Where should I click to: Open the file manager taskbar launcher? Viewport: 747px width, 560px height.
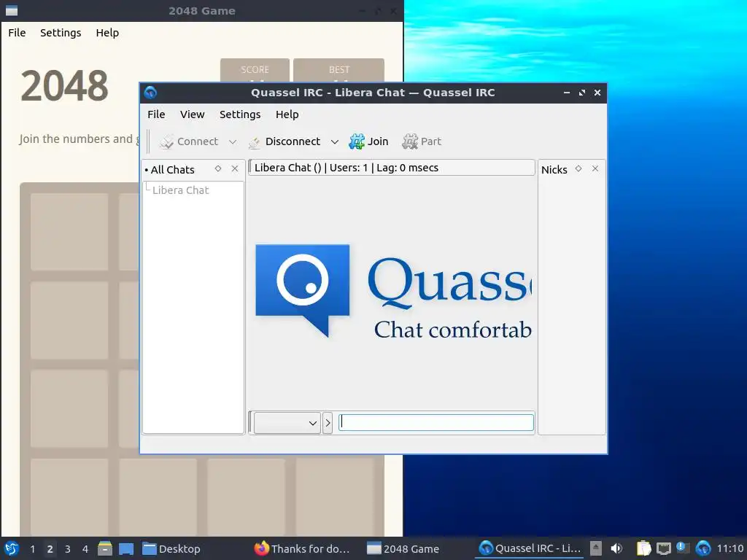pyautogui.click(x=105, y=548)
